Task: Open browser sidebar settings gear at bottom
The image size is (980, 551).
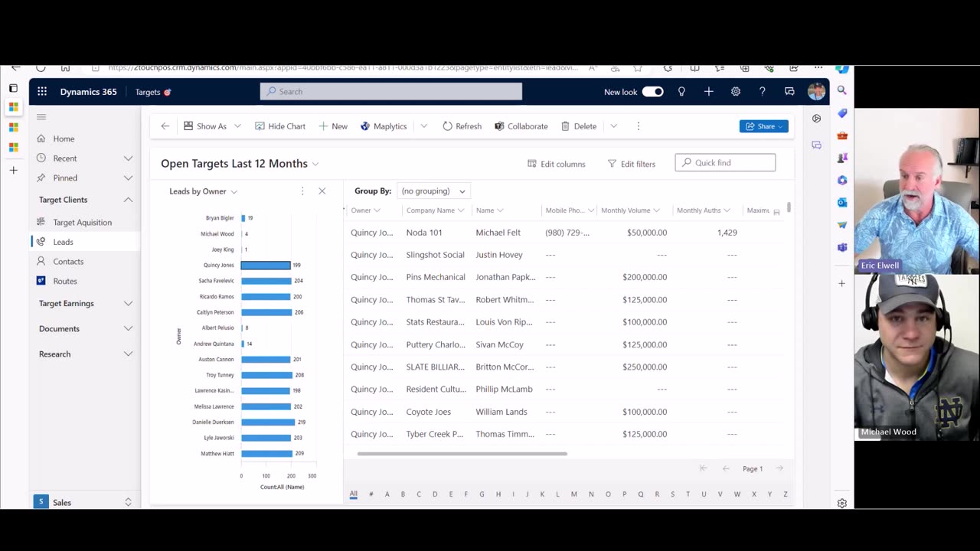Action: (842, 503)
